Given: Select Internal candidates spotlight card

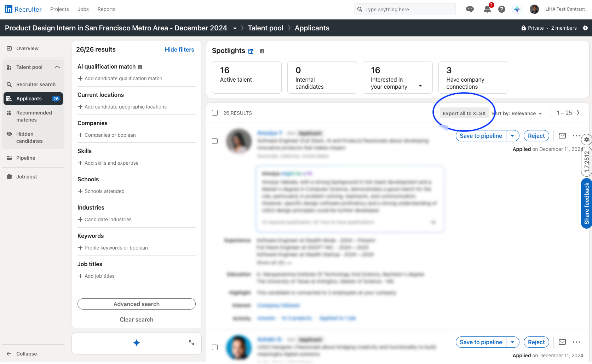Looking at the screenshot, I should [322, 77].
